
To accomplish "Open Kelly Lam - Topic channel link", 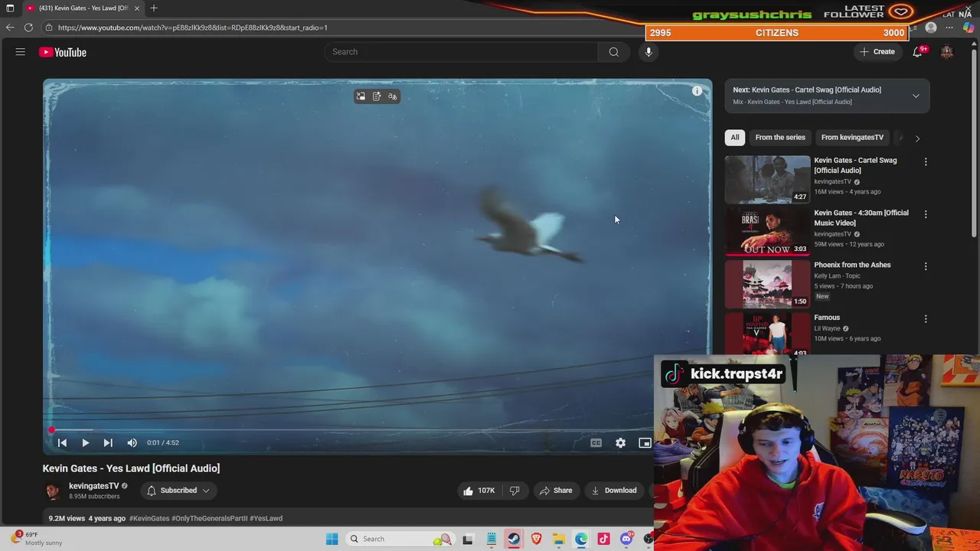I will (x=837, y=275).
